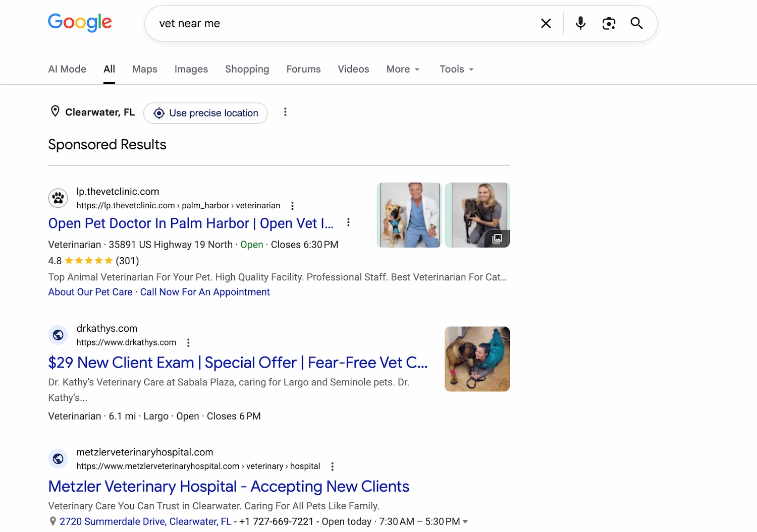757x532 pixels.
Task: Open location options three-dot menu
Action: pyautogui.click(x=285, y=112)
